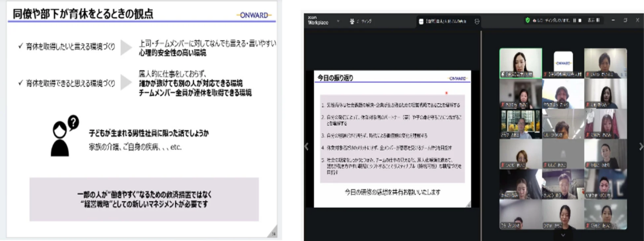Select the green-highlighted active speaker tile
The width and height of the screenshot is (644, 241).
520,63
